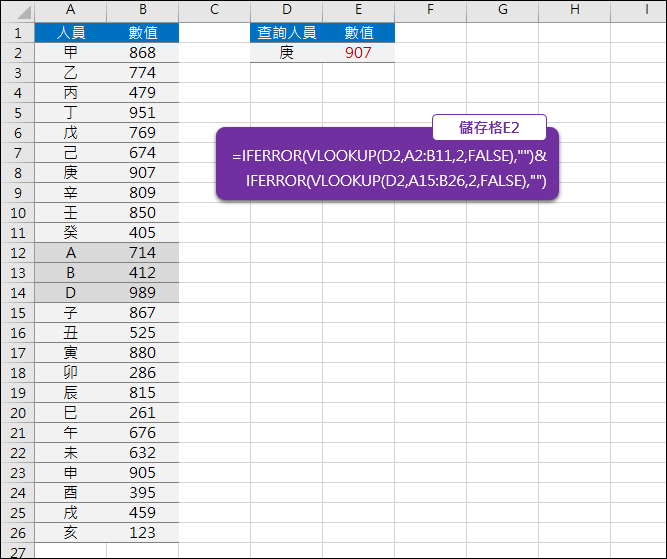Select result cell E2 showing red 907
Viewport: 667px width, 559px height.
coord(359,53)
